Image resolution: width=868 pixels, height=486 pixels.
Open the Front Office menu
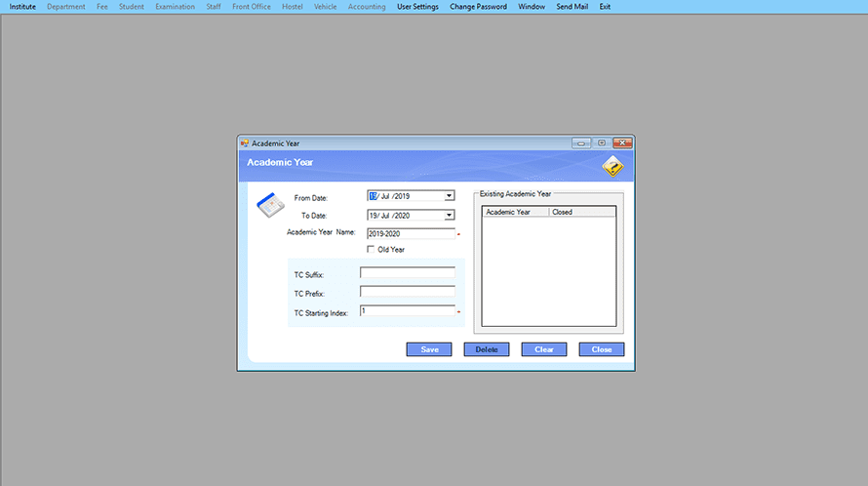(x=252, y=7)
